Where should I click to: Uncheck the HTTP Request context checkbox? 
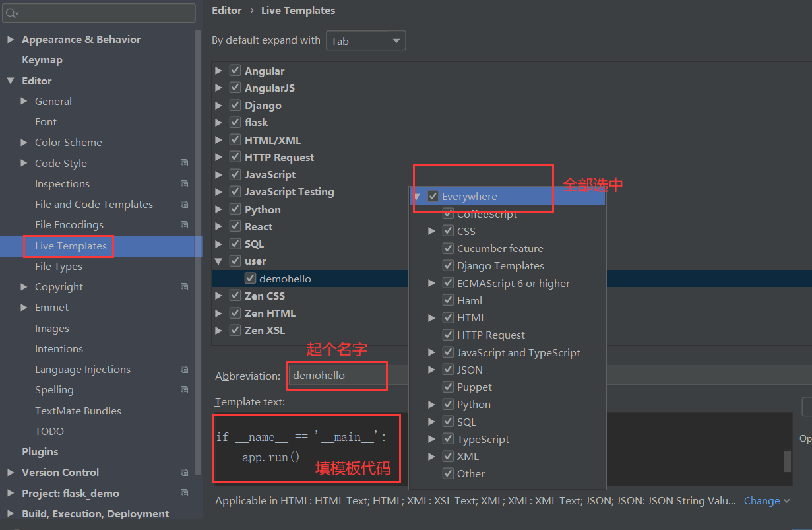coord(448,335)
